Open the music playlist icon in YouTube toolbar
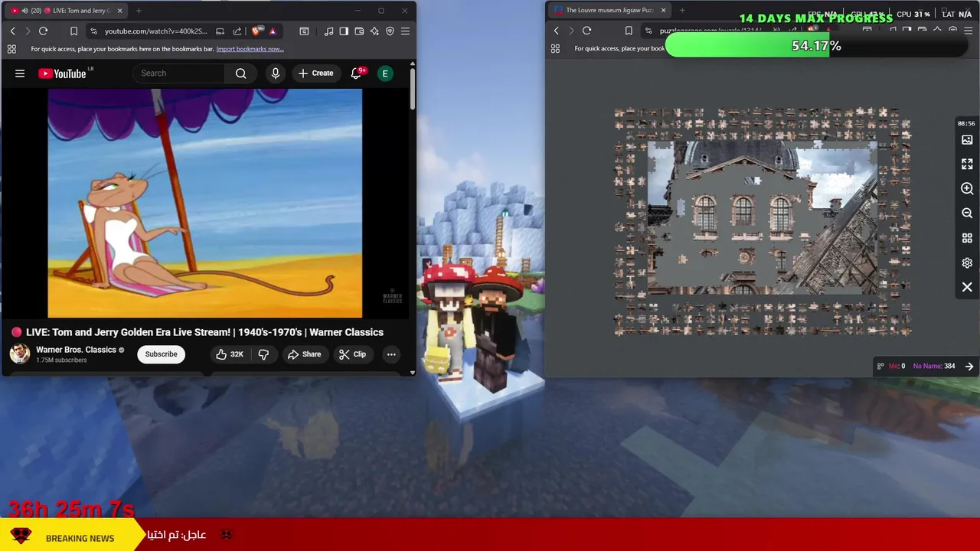 pos(328,31)
